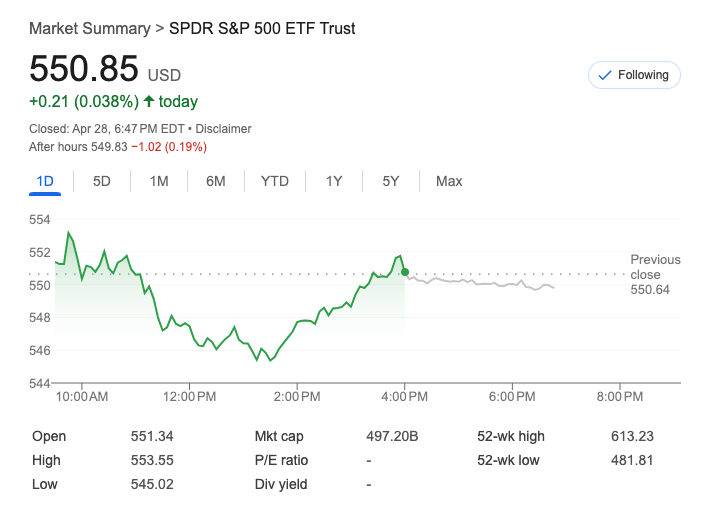This screenshot has height=507, width=704.
Task: Select the Max range tab
Action: [x=449, y=181]
